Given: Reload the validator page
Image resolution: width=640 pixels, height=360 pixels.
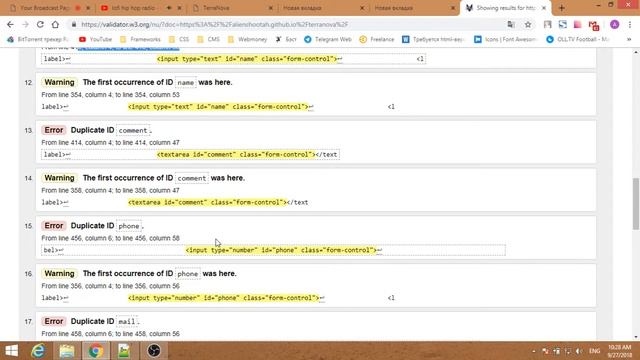Looking at the screenshot, I should pyautogui.click(x=40, y=24).
